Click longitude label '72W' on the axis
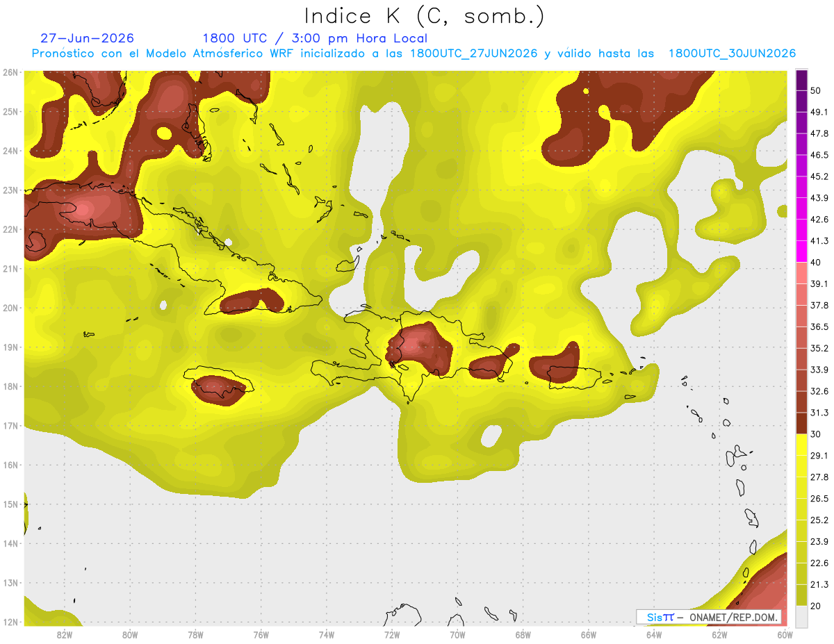Screen dimensions: 834x644 [392, 634]
